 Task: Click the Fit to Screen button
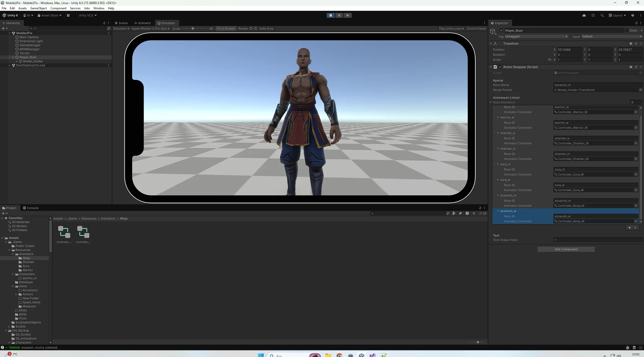pyautogui.click(x=225, y=28)
